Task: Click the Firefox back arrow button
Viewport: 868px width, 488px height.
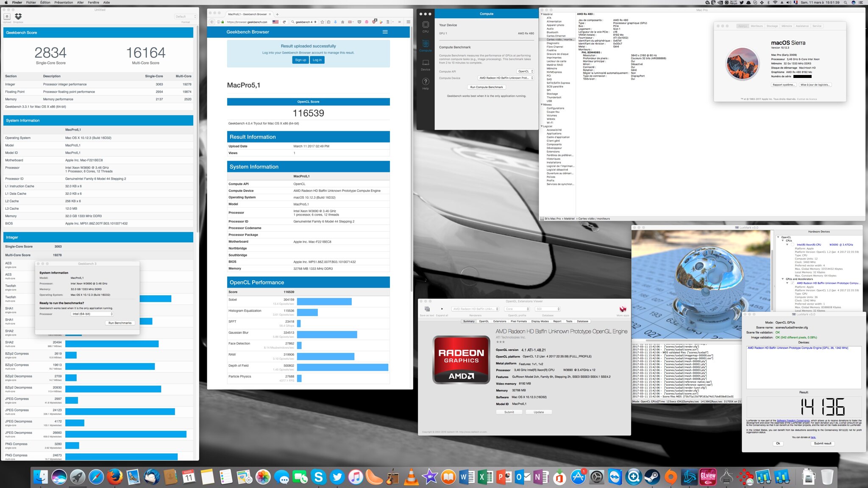Action: pos(212,22)
